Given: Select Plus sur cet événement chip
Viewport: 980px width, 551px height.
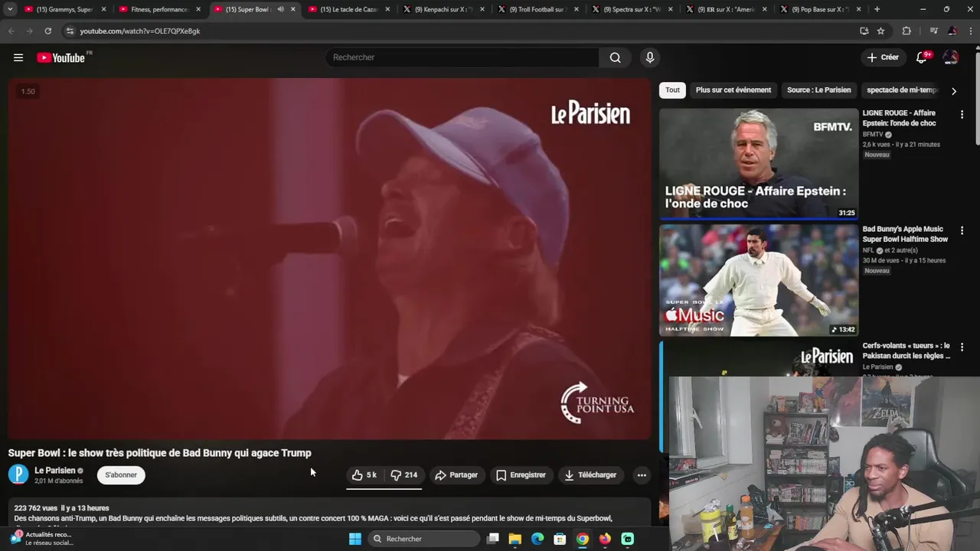Looking at the screenshot, I should 733,90.
